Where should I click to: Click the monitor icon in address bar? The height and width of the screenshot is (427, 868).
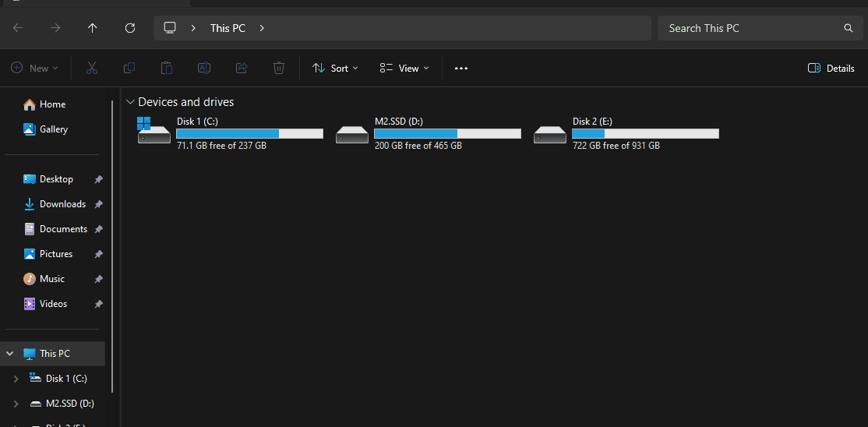(x=170, y=28)
